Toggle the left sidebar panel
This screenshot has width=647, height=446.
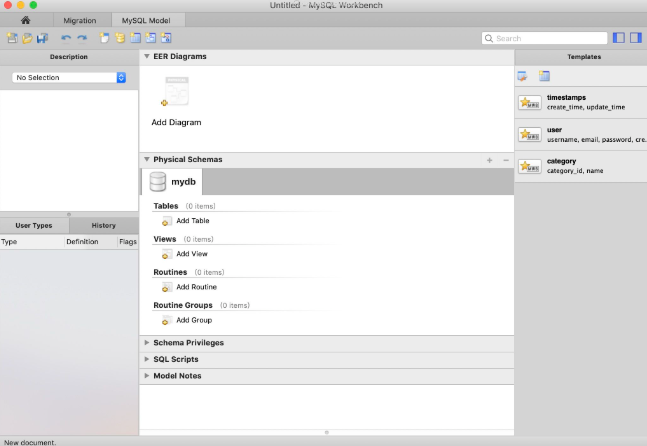point(619,38)
